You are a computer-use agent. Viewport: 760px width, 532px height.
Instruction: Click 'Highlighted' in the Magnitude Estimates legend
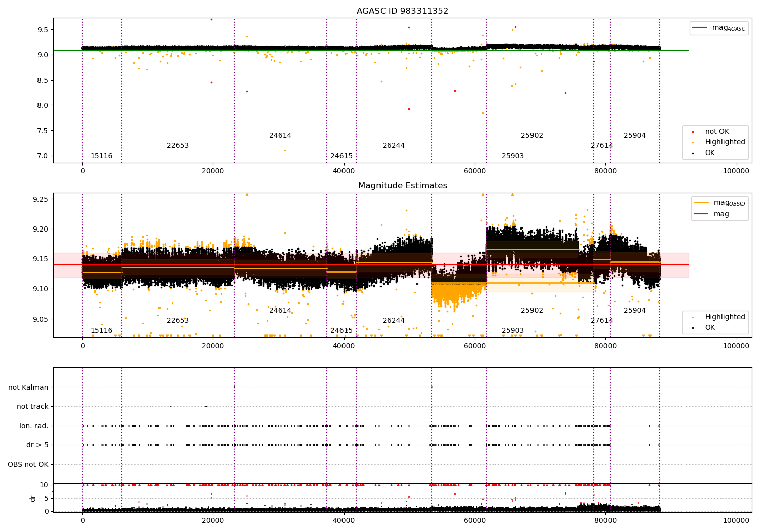point(725,317)
